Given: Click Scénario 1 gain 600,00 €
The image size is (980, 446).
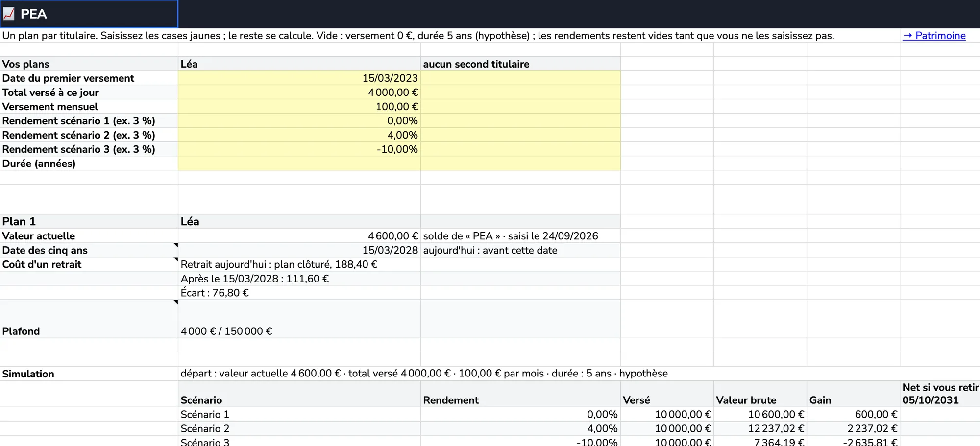Looking at the screenshot, I should coord(853,414).
